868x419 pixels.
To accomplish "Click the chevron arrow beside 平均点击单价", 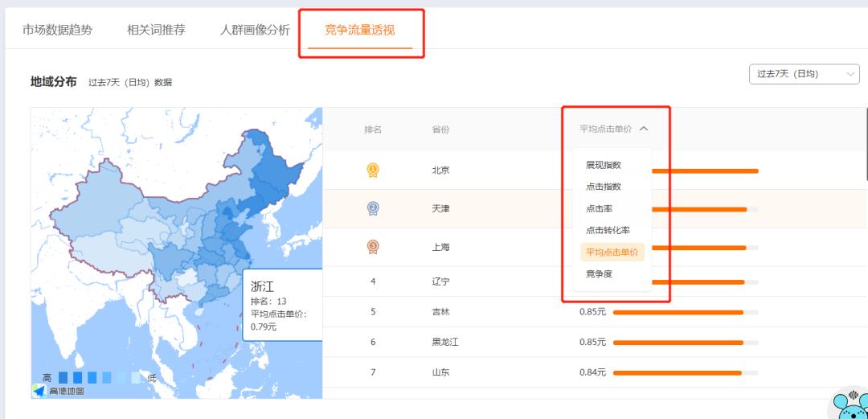I will pyautogui.click(x=643, y=129).
